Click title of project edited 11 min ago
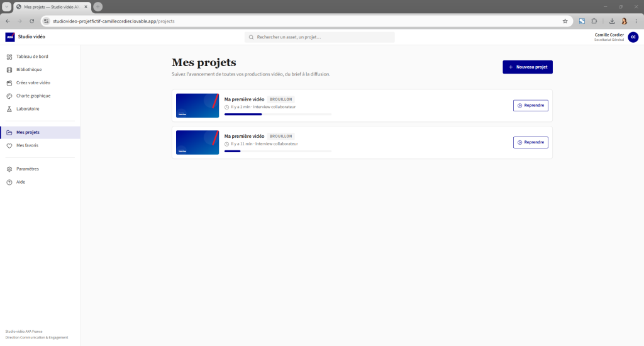Screen dimensions: 644x346 pos(245,137)
